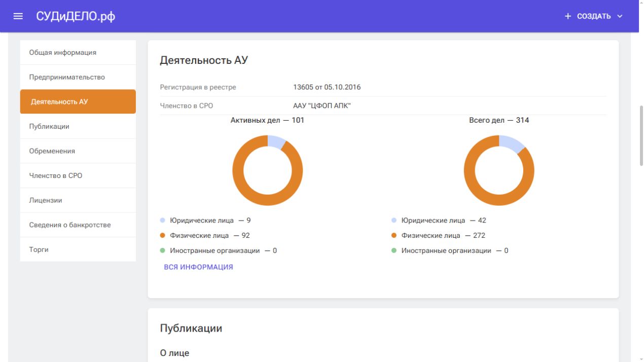
Task: Click the Физические лица — 92 legend dot
Action: [x=163, y=235]
